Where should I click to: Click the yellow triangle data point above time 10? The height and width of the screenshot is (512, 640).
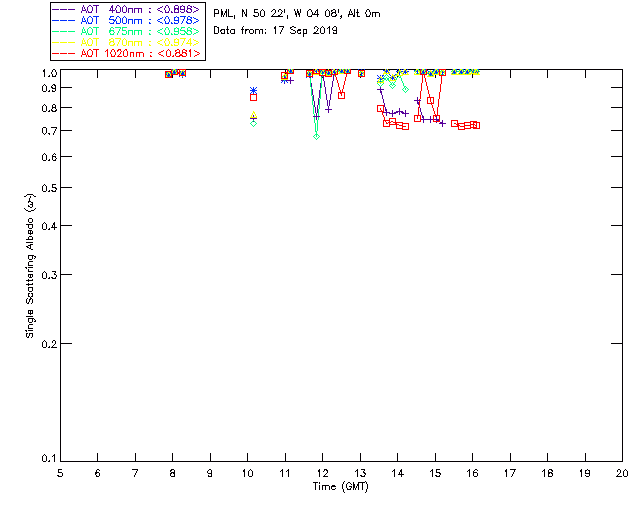253,115
